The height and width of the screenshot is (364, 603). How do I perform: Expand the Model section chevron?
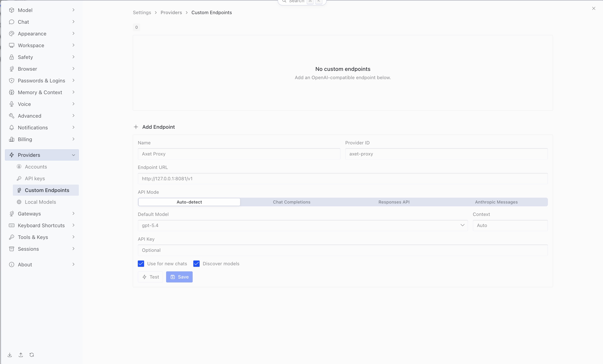pyautogui.click(x=73, y=10)
